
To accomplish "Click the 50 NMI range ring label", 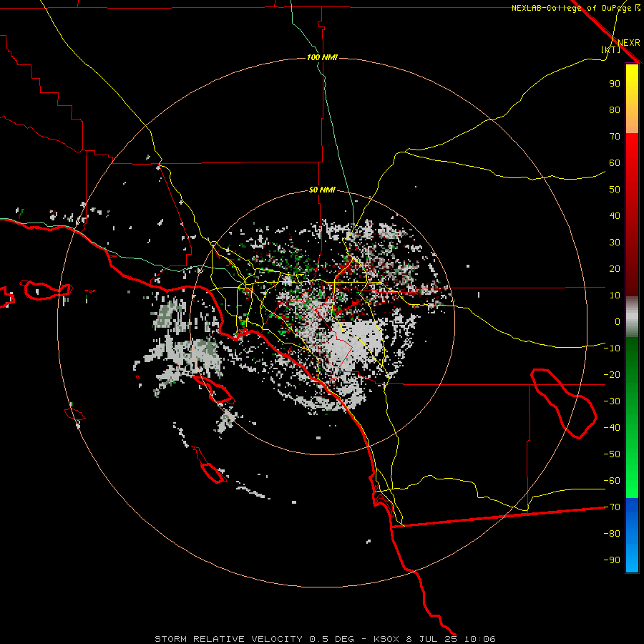I will click(x=322, y=190).
